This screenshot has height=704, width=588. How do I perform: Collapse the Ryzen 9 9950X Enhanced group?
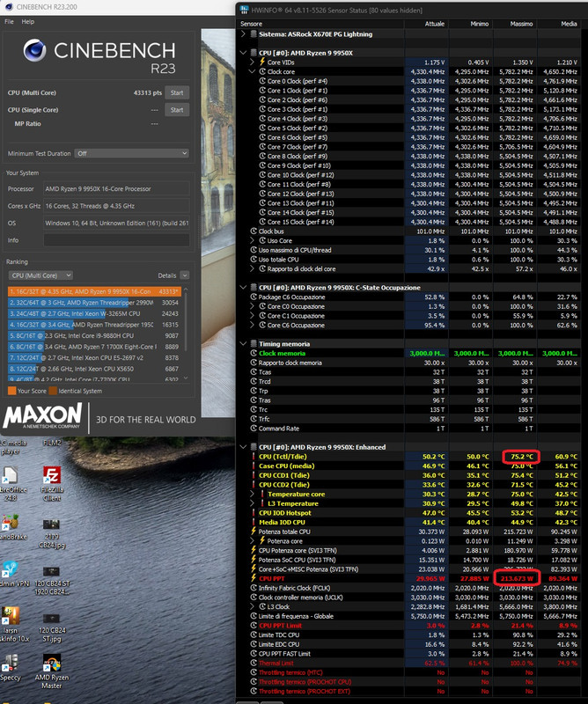[x=243, y=447]
